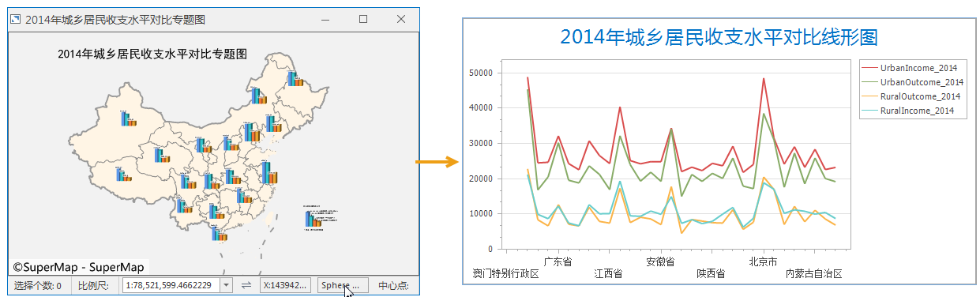The width and height of the screenshot is (980, 297).
Task: Click the RuralIncome_2014 legend line color
Action: coord(869,111)
